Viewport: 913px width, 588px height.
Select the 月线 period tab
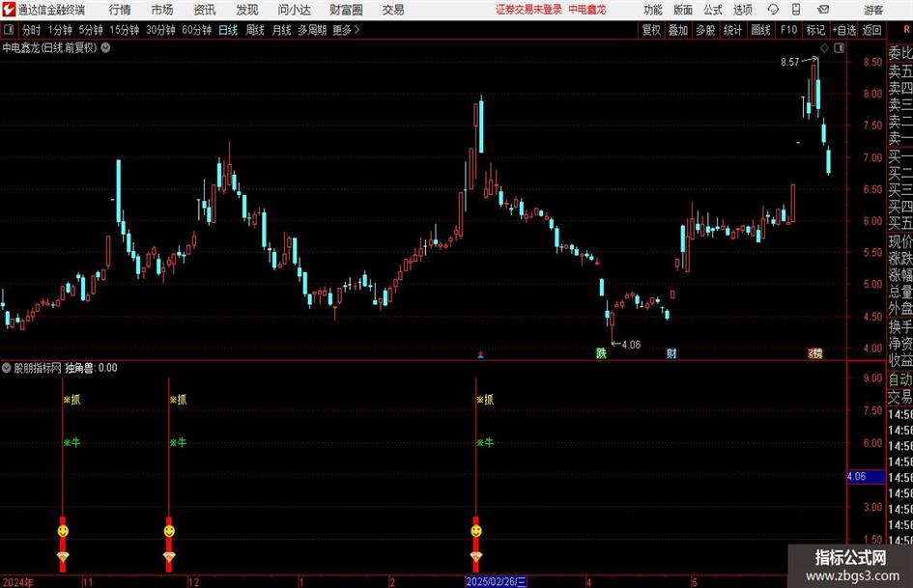(282, 30)
